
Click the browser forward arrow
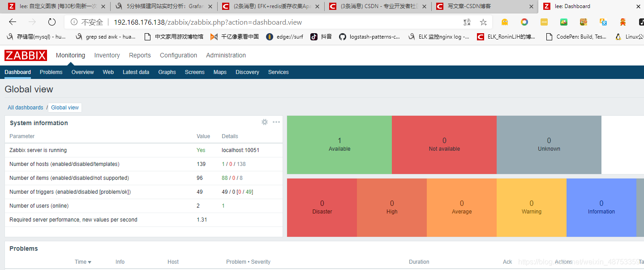click(32, 22)
